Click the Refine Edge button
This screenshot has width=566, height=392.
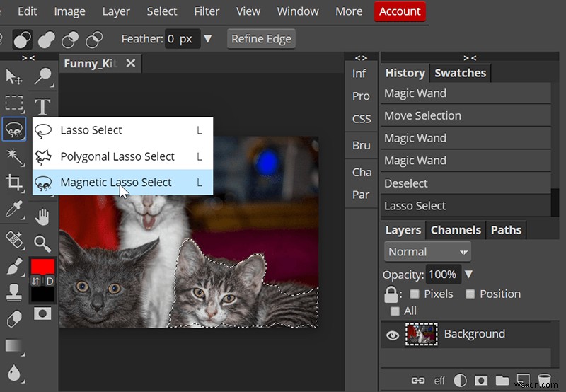click(x=261, y=39)
